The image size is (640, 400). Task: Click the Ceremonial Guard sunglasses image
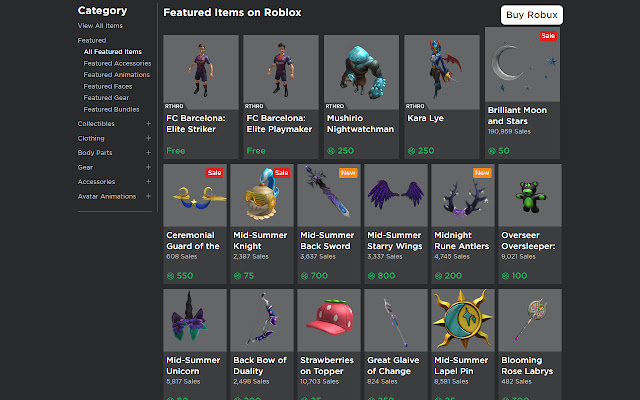point(194,197)
